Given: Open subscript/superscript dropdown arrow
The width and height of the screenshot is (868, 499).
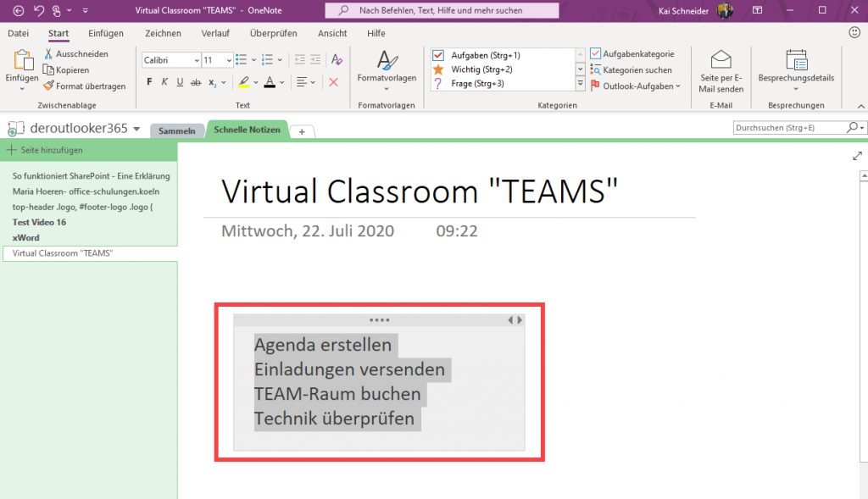Looking at the screenshot, I should tap(224, 82).
